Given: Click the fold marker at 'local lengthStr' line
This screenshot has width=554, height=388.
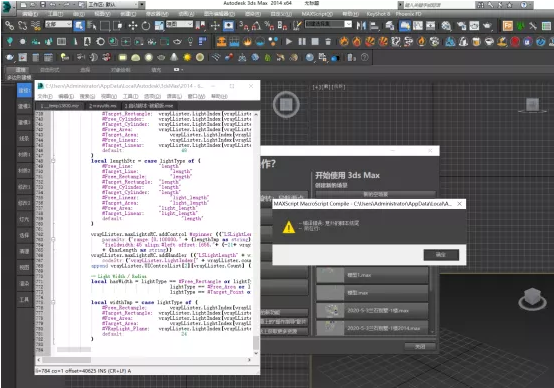Looking at the screenshot, I should point(53,161).
